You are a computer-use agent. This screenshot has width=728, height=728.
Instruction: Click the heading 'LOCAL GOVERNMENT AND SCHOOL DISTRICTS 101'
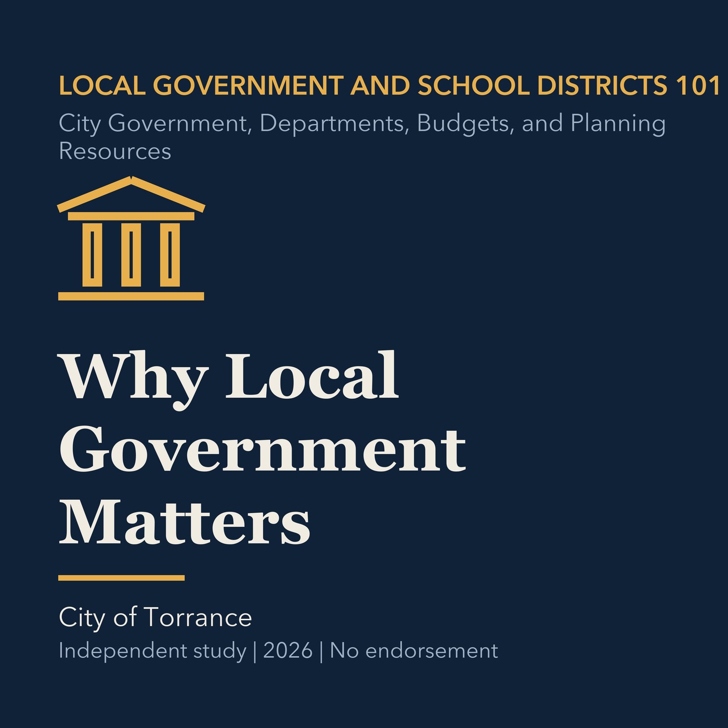(x=389, y=86)
